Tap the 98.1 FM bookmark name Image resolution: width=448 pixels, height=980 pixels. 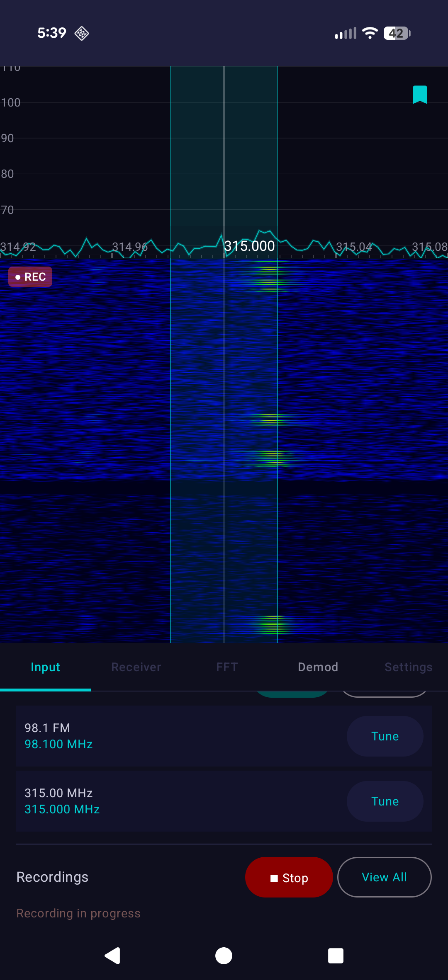pos(47,728)
